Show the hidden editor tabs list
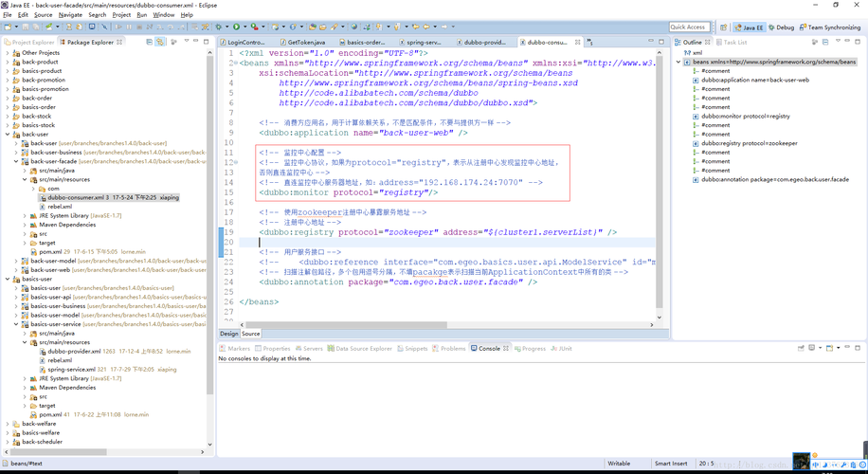Image resolution: width=868 pixels, height=474 pixels. (x=589, y=42)
